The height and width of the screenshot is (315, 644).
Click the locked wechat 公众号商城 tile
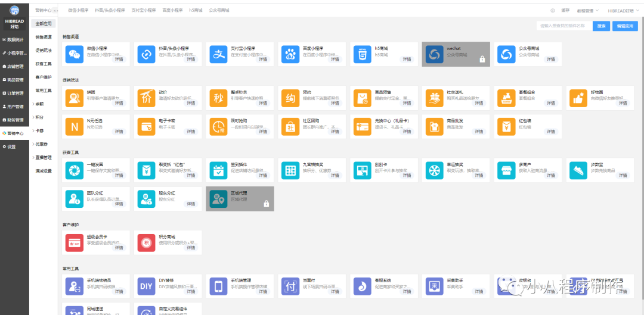click(x=456, y=54)
